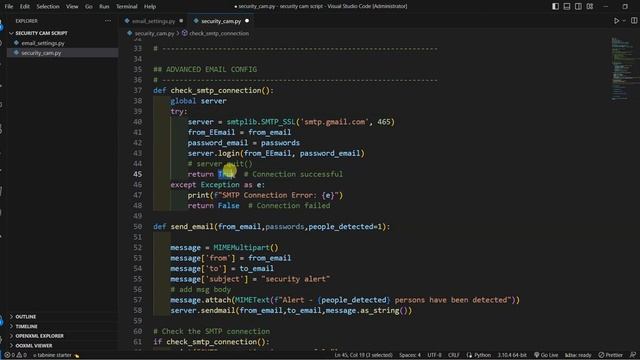Open the errors and warnings count in the status bar
Screen dimensions: 640x360
coord(15,355)
